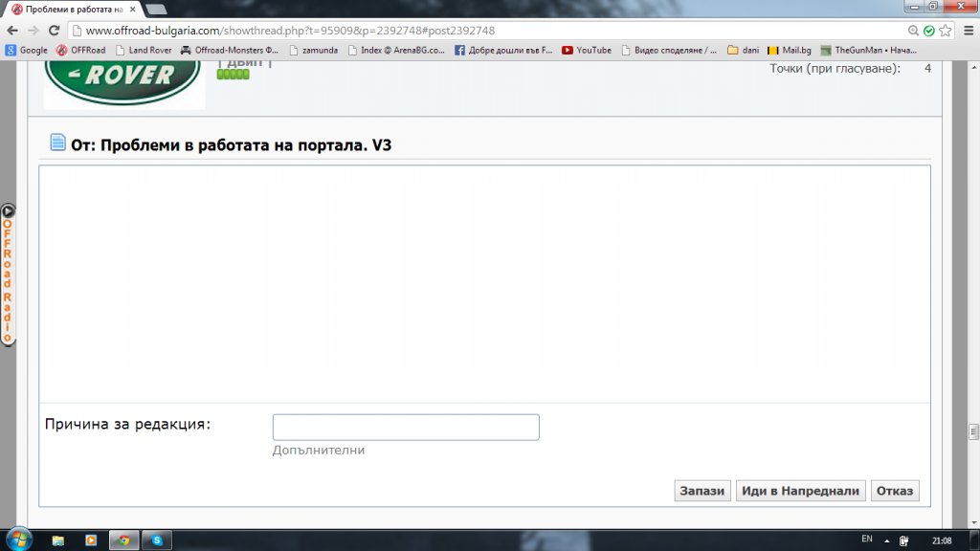Screen dimensions: 980x551
Task: Click the scrollbar up arrow
Action: click(x=973, y=66)
